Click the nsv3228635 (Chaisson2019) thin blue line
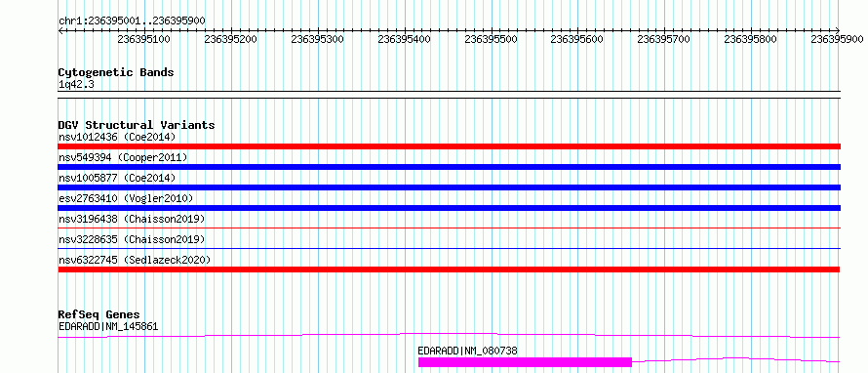 (x=449, y=248)
